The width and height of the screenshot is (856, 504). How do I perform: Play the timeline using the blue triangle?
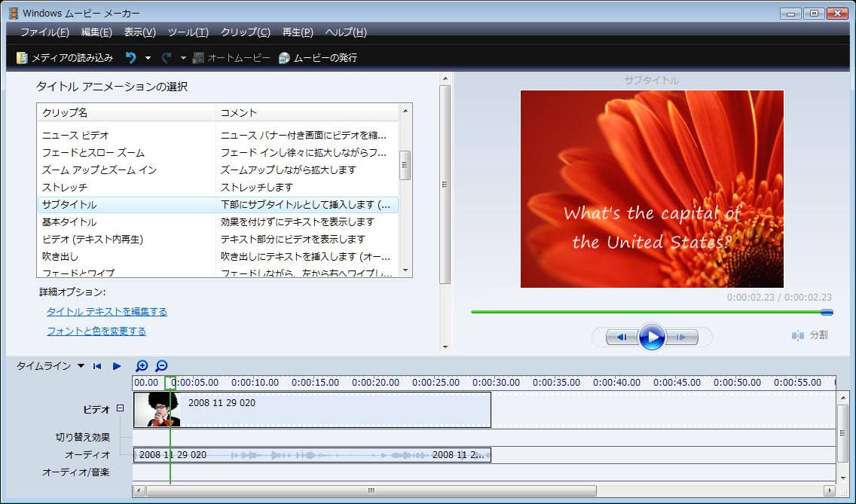click(117, 366)
